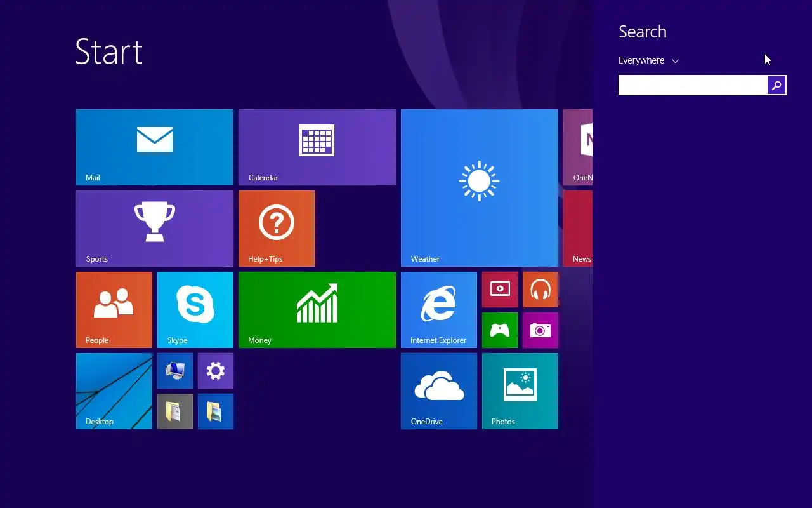812x508 pixels.
Task: Launch the People tile
Action: point(114,310)
